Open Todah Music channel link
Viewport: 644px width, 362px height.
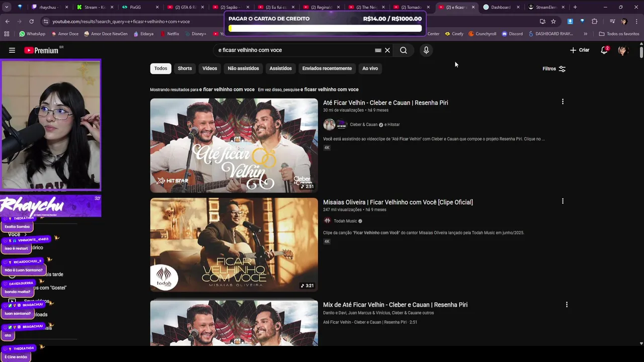[345, 221]
